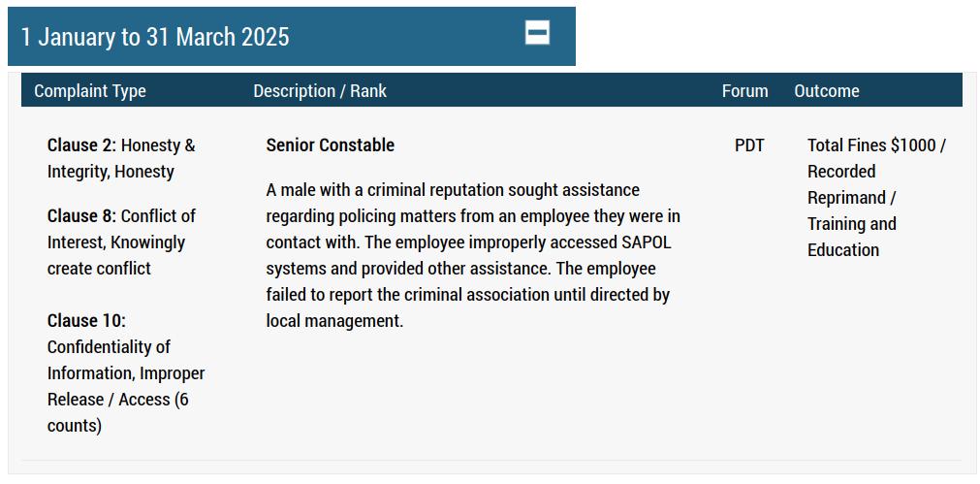This screenshot has width=980, height=484.
Task: Click 'Confidentiality of' in the Clause 10 complaint
Action: (x=109, y=347)
